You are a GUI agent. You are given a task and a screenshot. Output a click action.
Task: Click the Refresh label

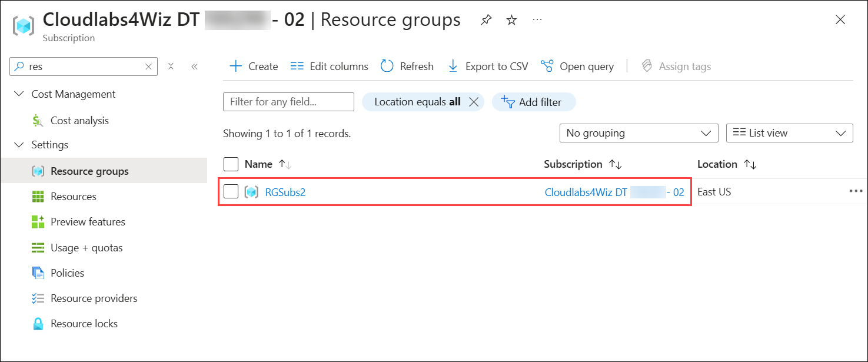(x=417, y=67)
